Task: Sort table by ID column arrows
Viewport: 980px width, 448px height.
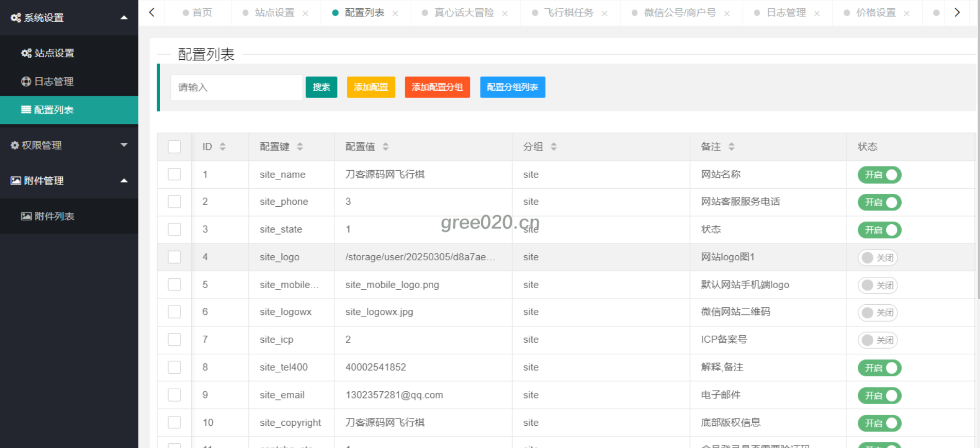Action: (x=223, y=147)
